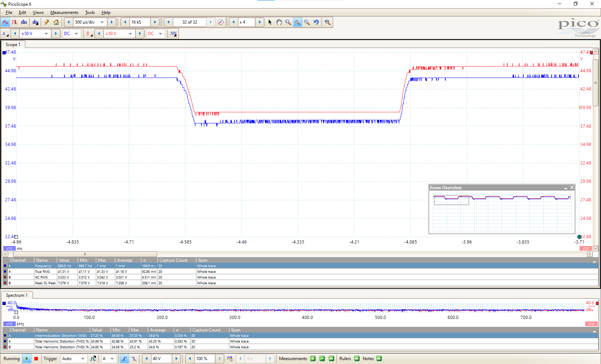Switch to Scope mode icon
The image size is (601, 364).
[x=5, y=22]
